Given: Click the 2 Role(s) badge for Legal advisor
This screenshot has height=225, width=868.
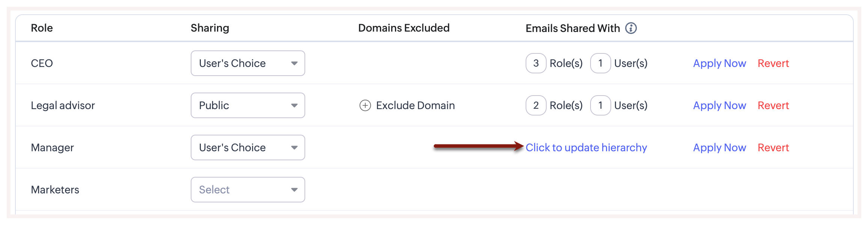Looking at the screenshot, I should point(536,105).
